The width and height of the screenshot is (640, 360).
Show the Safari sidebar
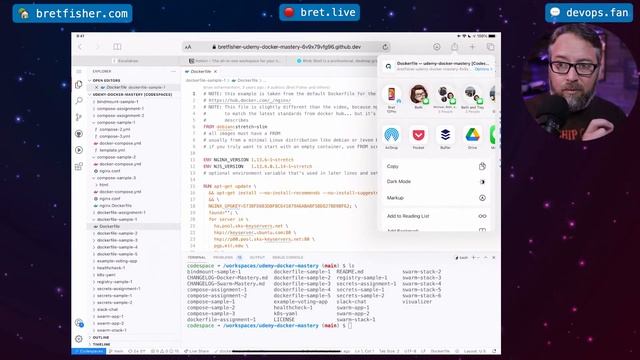(117, 47)
